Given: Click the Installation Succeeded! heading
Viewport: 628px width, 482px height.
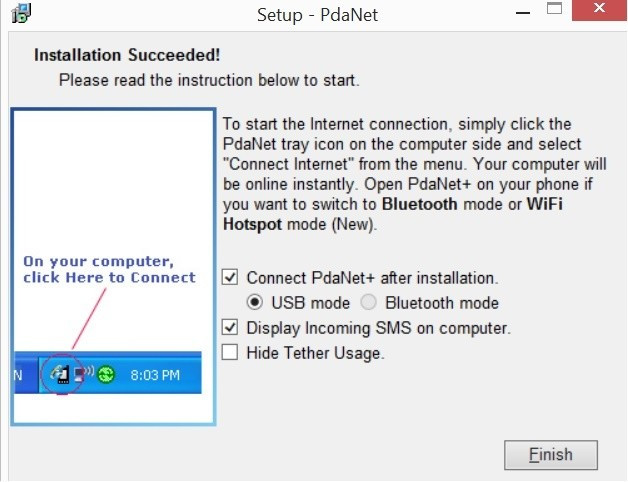Looking at the screenshot, I should [127, 55].
